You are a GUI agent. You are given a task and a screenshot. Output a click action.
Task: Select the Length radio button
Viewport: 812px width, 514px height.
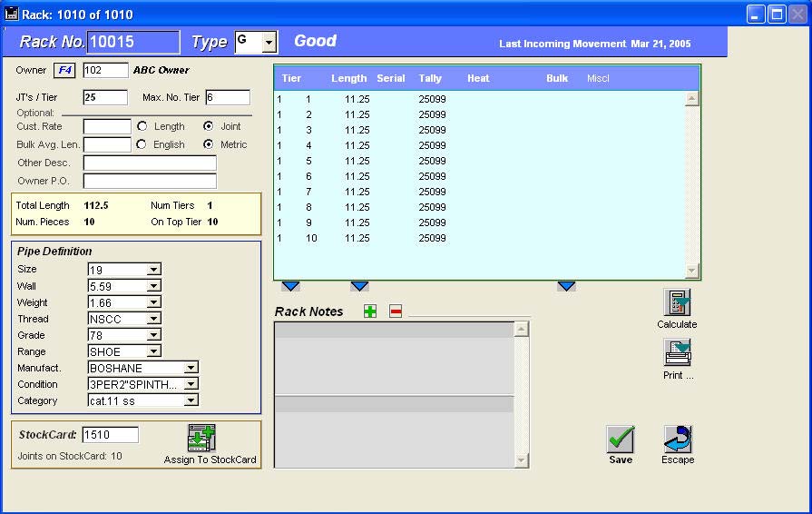(142, 126)
